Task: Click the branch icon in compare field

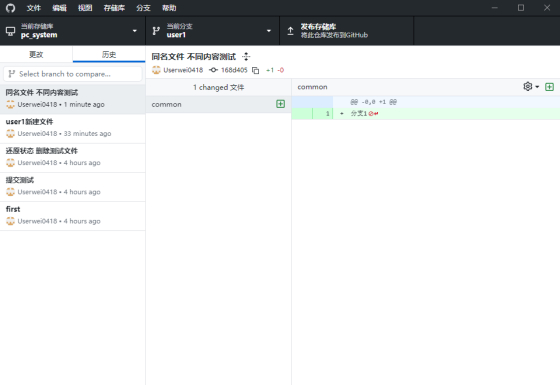Action: (x=12, y=74)
